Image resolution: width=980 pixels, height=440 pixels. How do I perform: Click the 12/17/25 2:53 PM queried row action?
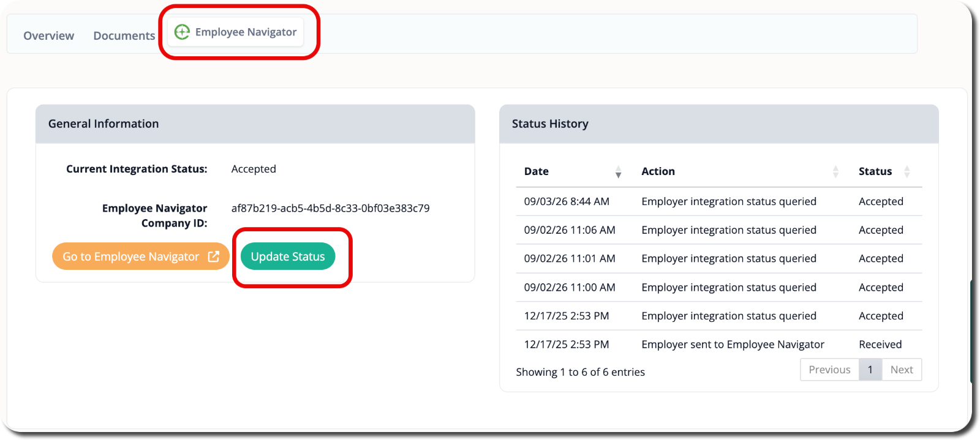tap(729, 316)
